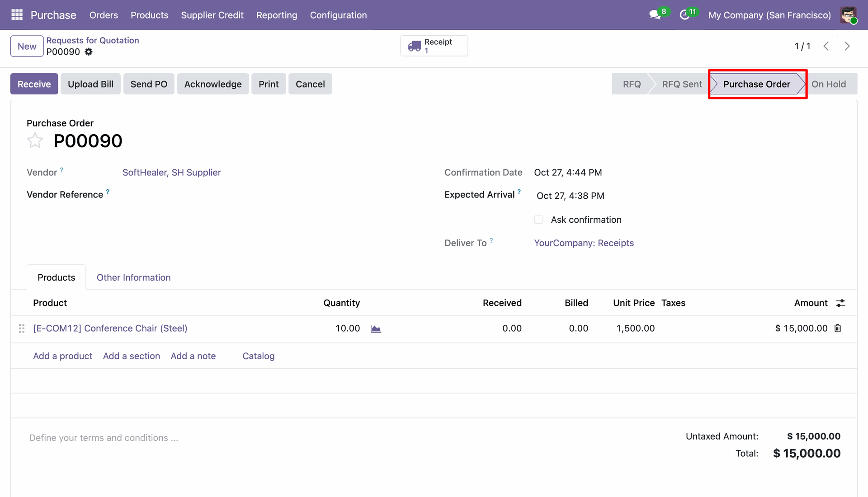Open the Supplier Credit menu

pos(212,15)
